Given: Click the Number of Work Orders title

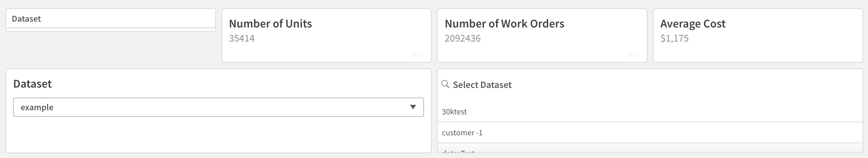Looking at the screenshot, I should pyautogui.click(x=504, y=24).
